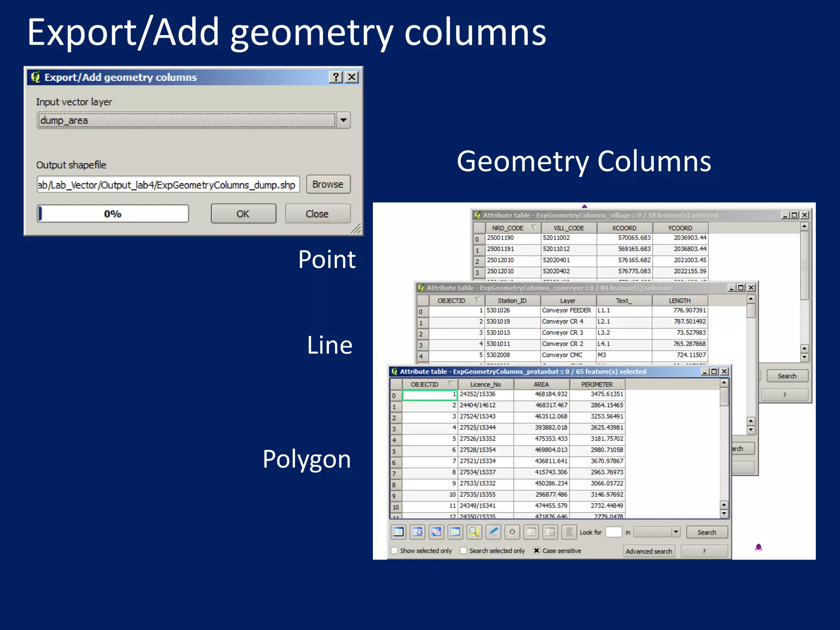The height and width of the screenshot is (630, 840).
Task: Click QGIS logo in pratanbat attribute table title
Action: coord(394,371)
